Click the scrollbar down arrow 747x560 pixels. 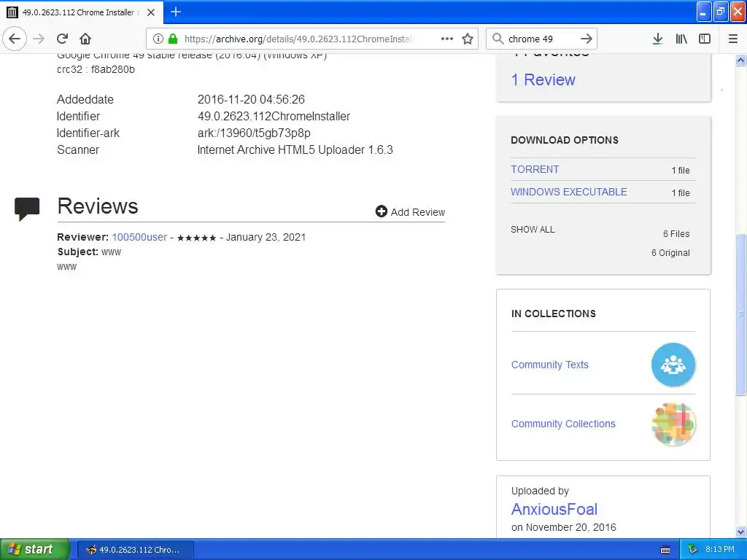(740, 532)
